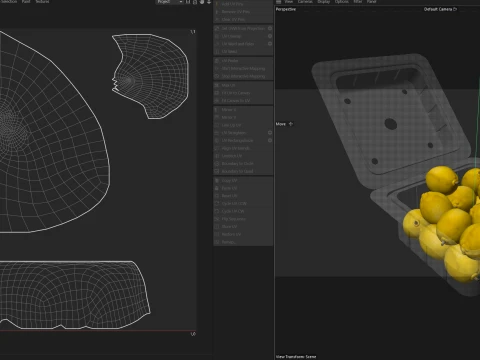This screenshot has width=480, height=360.
Task: Select the Line Up UV command
Action: click(x=243, y=125)
